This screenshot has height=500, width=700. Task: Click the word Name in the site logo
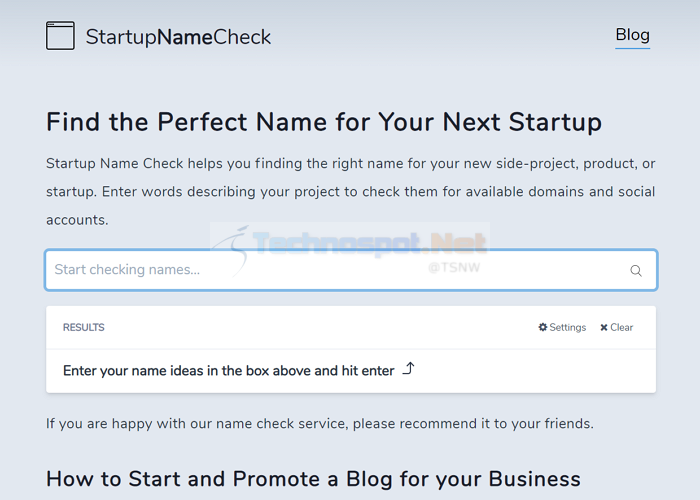coord(185,37)
